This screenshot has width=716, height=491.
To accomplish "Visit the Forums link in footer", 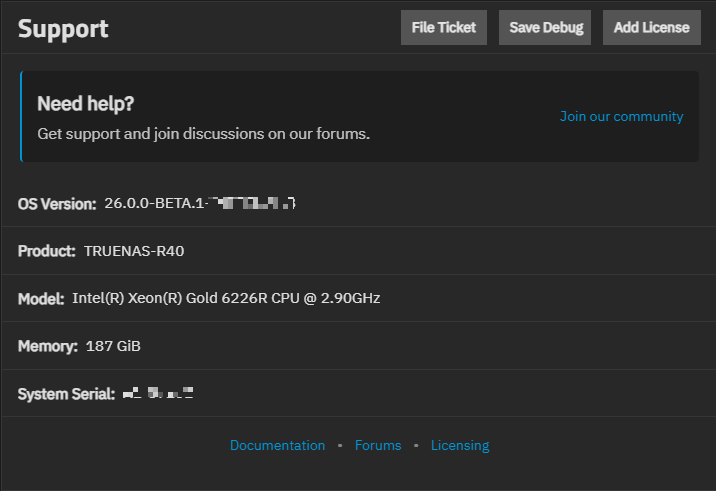I will coord(378,445).
